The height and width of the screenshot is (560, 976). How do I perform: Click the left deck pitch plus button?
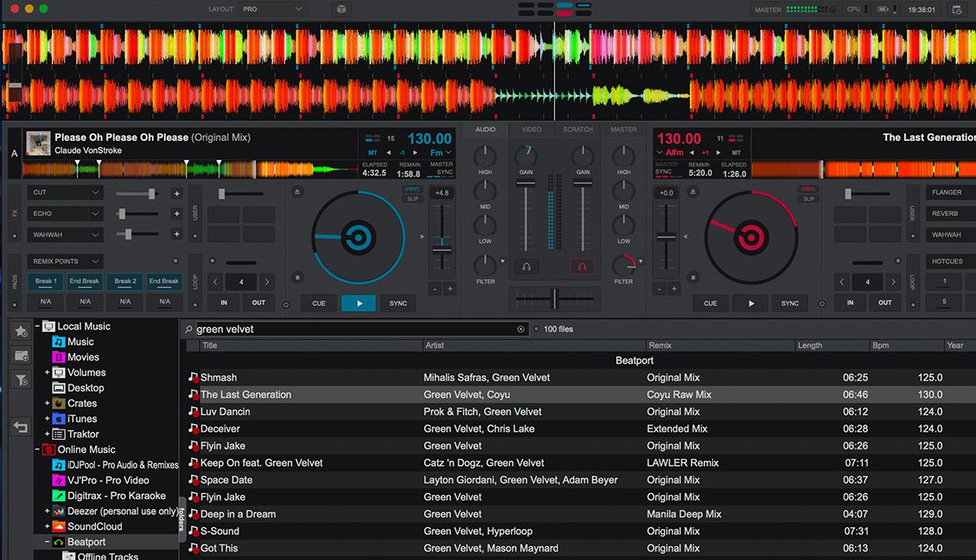pyautogui.click(x=450, y=289)
